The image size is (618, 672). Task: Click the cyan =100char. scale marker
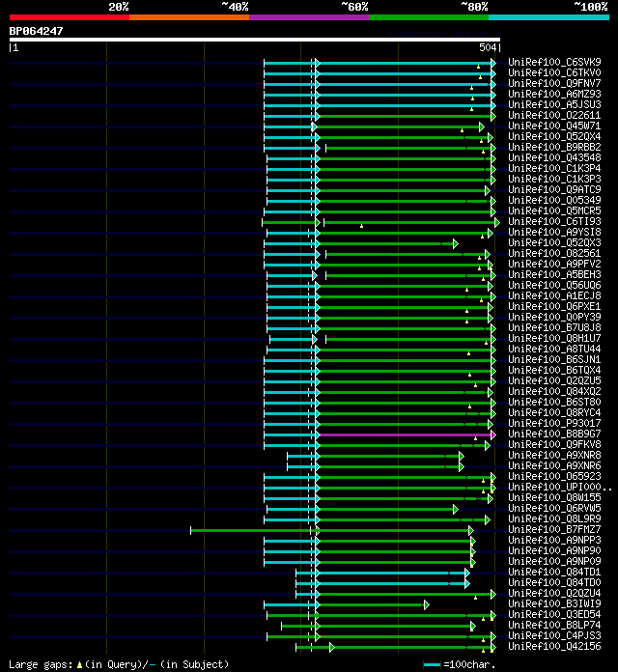pos(432,664)
